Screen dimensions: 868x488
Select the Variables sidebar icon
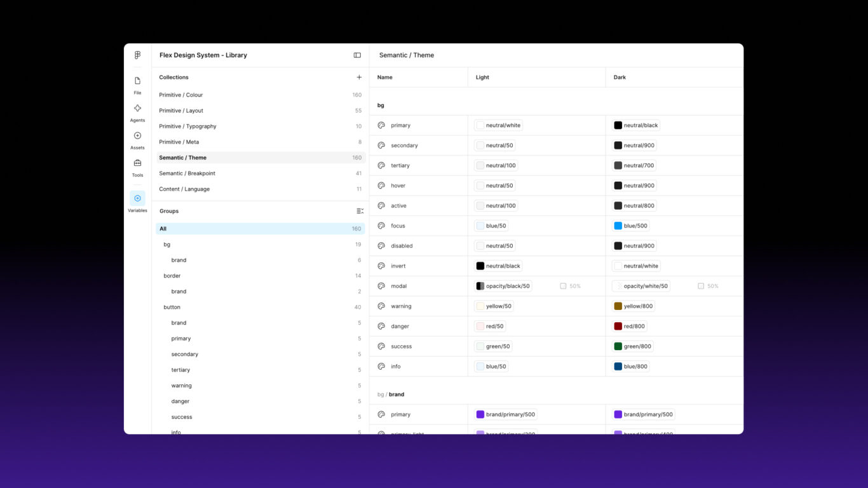(x=137, y=198)
